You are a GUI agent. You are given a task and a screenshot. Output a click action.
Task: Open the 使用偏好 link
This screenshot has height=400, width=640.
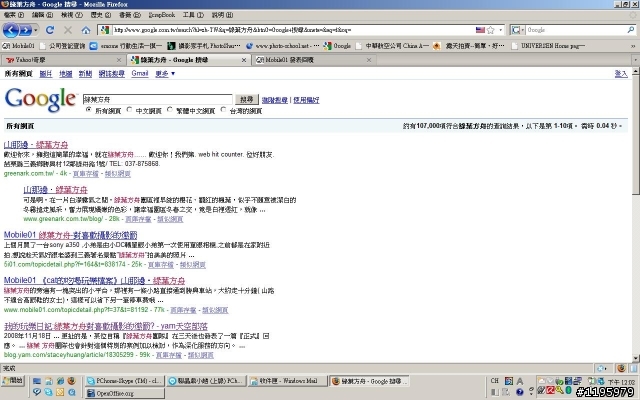pos(306,100)
